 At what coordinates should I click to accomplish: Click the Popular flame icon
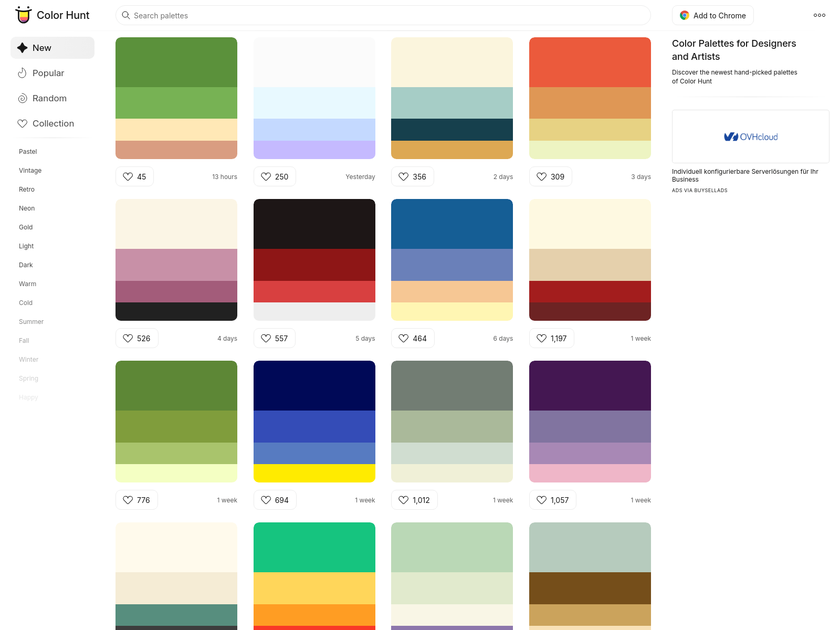22,73
